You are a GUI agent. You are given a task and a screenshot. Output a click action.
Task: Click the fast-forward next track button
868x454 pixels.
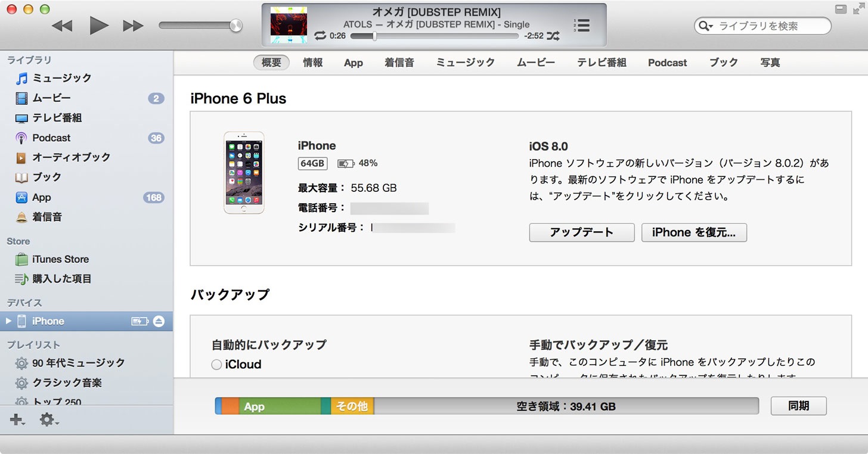coord(134,26)
